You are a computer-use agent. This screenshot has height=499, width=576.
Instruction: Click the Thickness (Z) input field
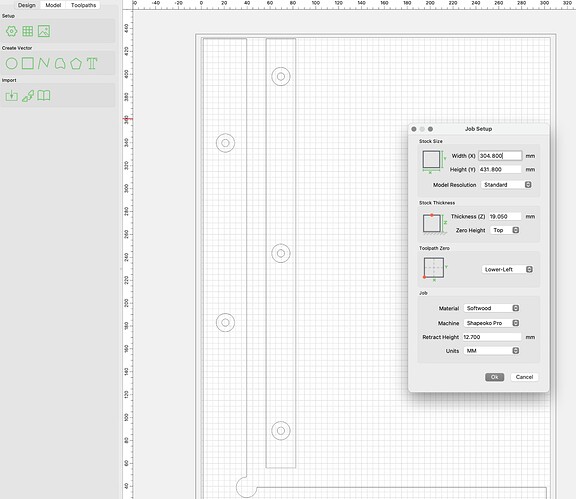point(505,216)
